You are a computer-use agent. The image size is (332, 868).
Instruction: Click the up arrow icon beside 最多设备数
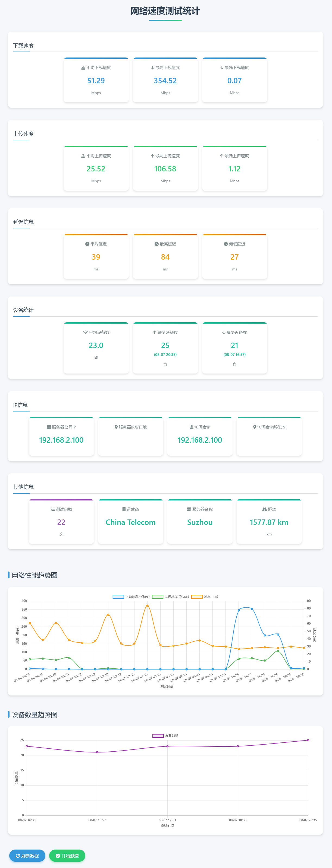pos(154,333)
